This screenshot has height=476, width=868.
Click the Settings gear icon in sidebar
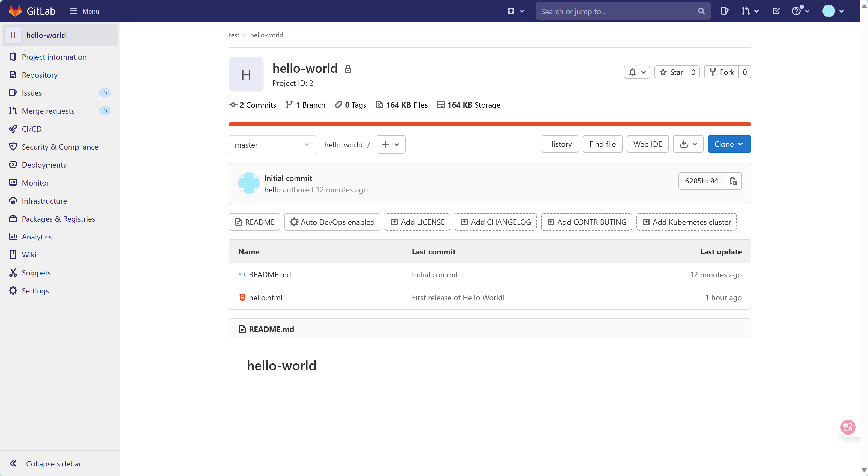click(x=13, y=290)
